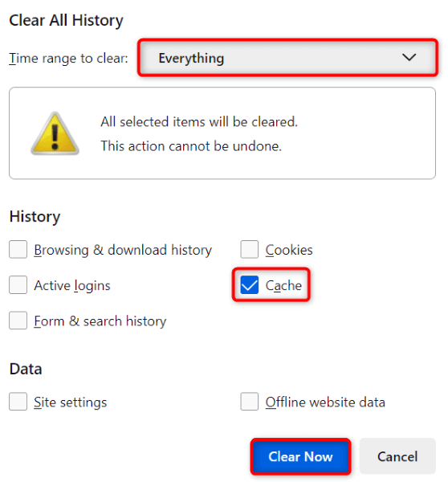The image size is (448, 482).
Task: Click the Clear Now button
Action: click(x=300, y=456)
